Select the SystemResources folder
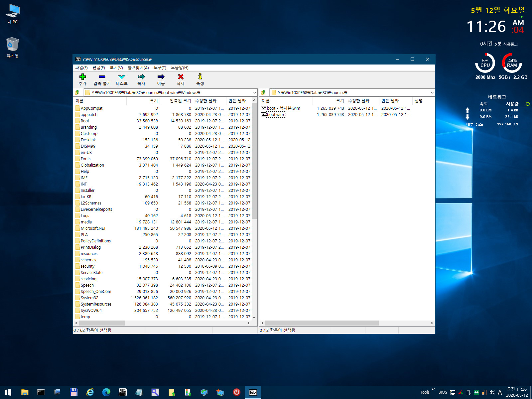 [x=96, y=304]
